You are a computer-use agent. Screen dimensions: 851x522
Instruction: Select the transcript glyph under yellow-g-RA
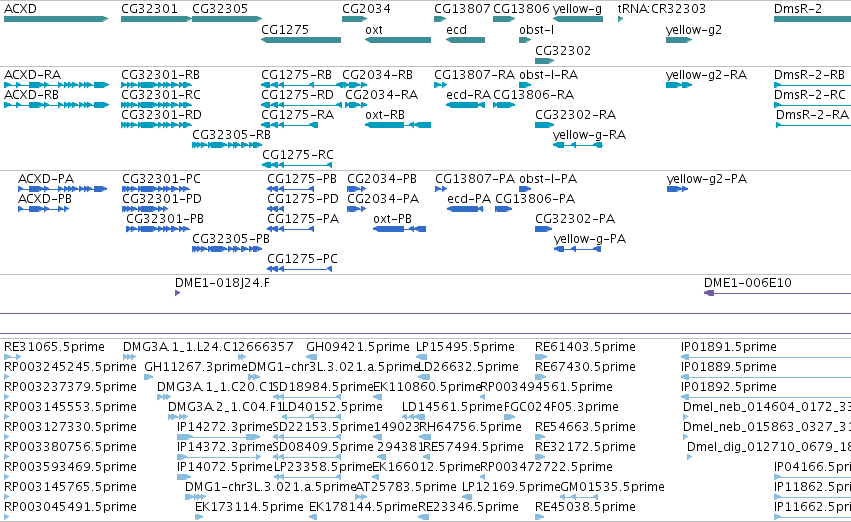tap(577, 145)
